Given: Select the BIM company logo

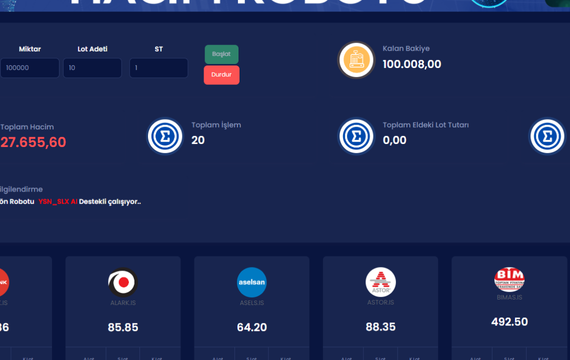Looking at the screenshot, I should [x=509, y=279].
